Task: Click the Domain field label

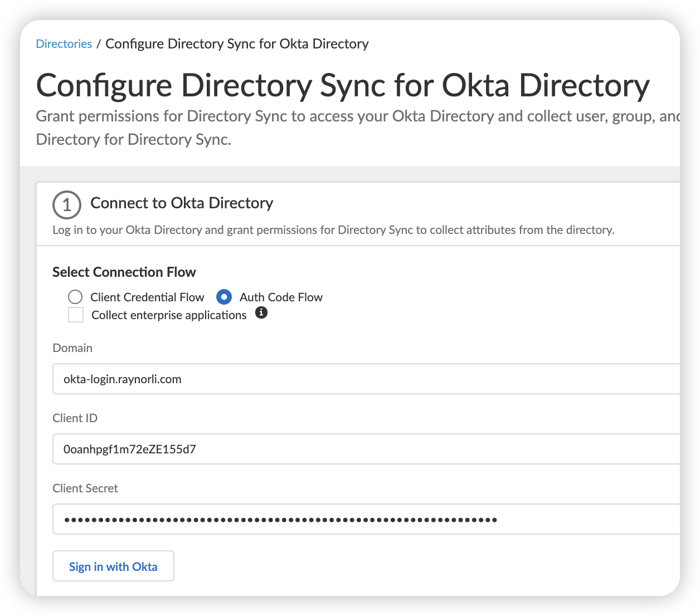Action: 72,348
